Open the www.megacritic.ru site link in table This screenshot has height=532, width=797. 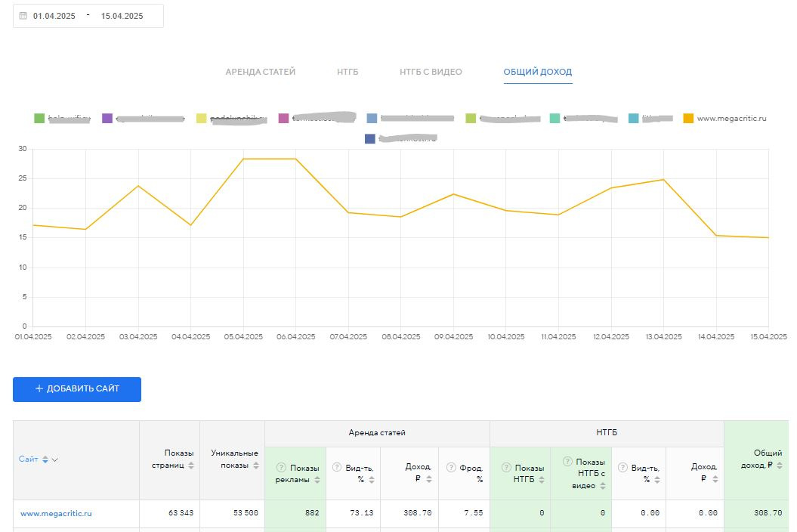56,513
